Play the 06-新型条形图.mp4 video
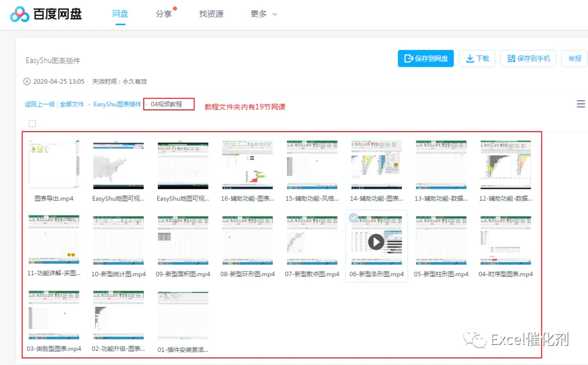The height and width of the screenshot is (365, 588). pyautogui.click(x=376, y=242)
